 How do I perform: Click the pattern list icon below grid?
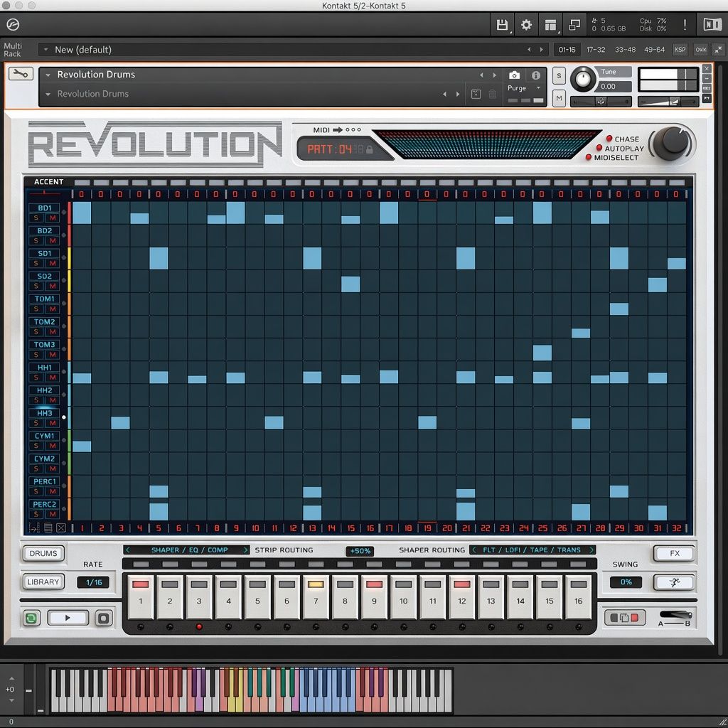pos(48,528)
